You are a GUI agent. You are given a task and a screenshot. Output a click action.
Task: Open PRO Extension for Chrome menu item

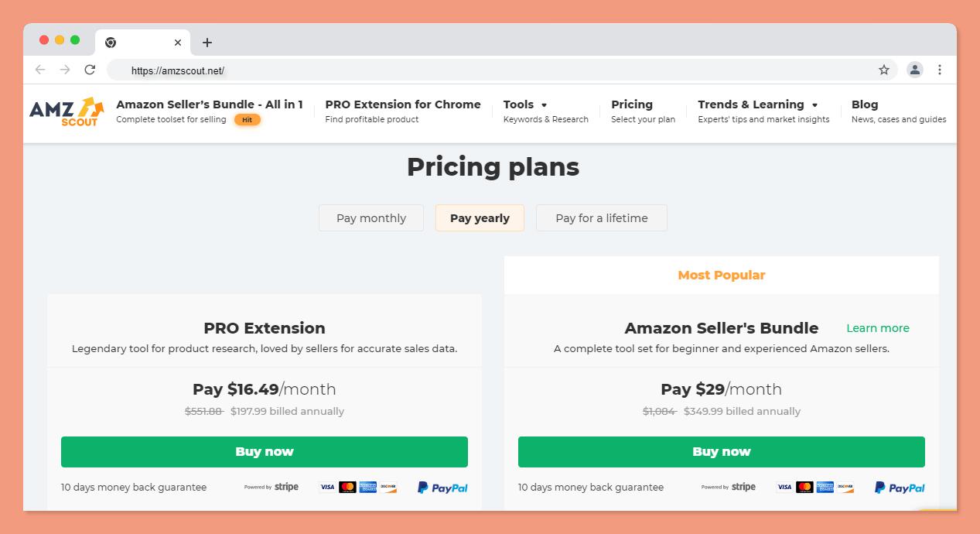tap(403, 104)
